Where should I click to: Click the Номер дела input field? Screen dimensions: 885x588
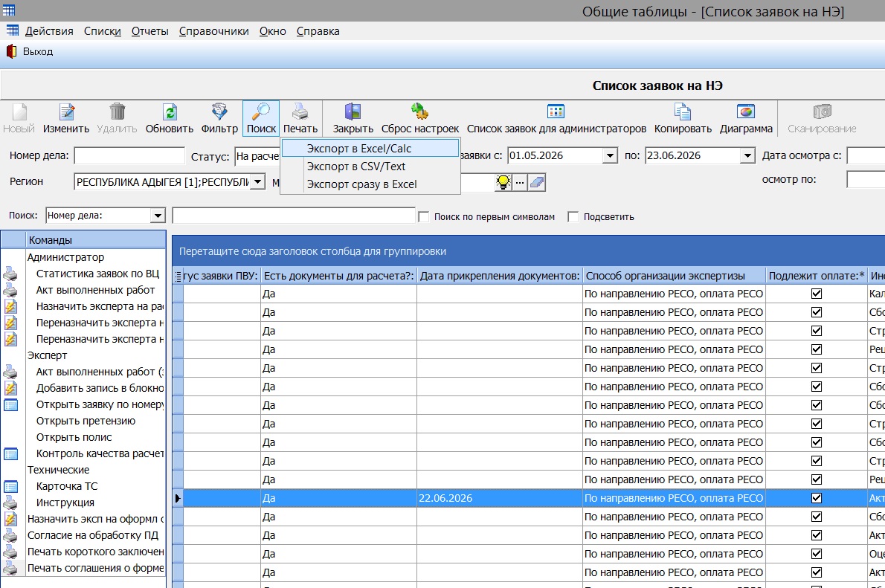click(x=129, y=156)
